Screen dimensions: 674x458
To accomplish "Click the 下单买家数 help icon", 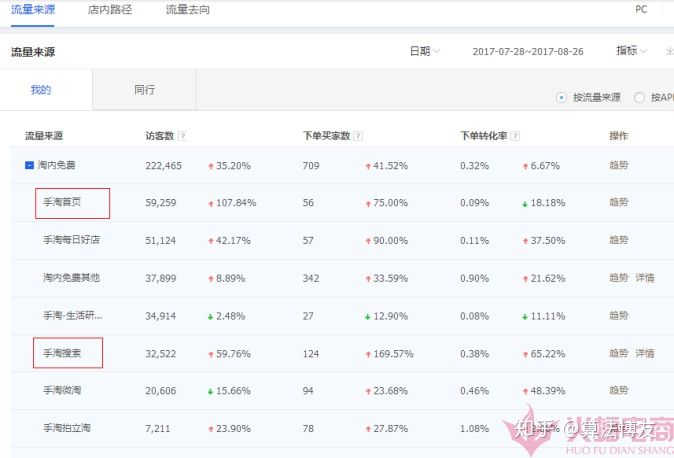I will click(358, 136).
